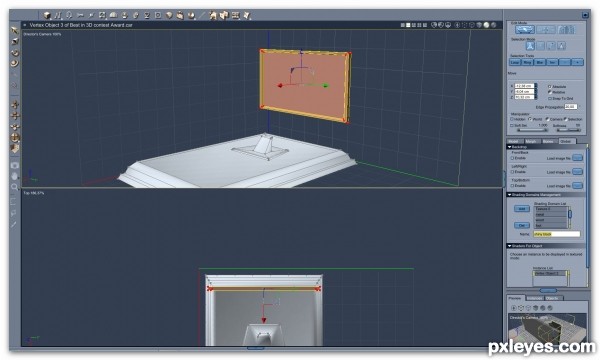Click the cube primitive icon in the top toolbar
600x360 pixels.
(47, 15)
